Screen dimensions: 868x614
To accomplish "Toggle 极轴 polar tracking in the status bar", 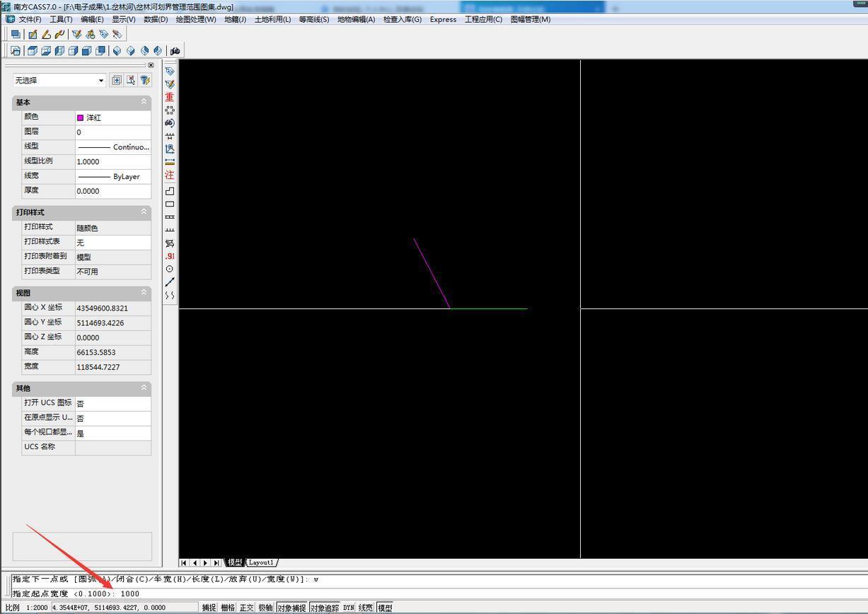I will (265, 608).
